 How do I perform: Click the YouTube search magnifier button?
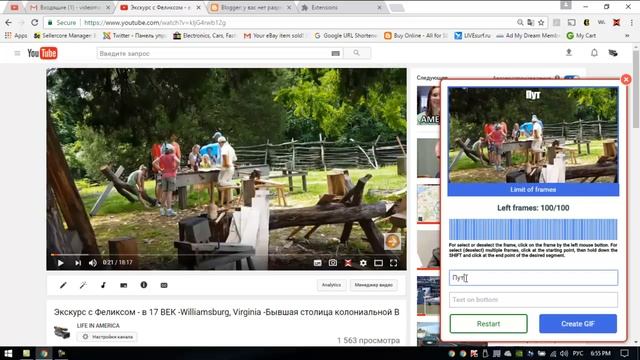(357, 53)
